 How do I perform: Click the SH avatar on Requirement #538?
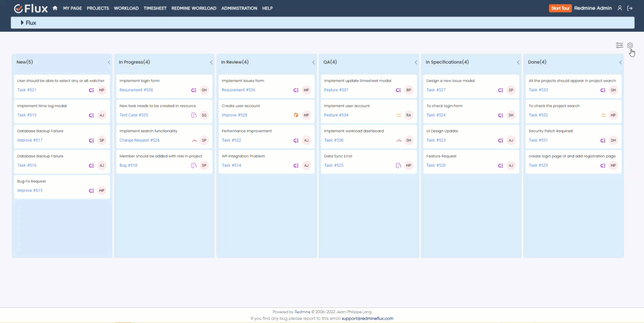click(x=204, y=90)
